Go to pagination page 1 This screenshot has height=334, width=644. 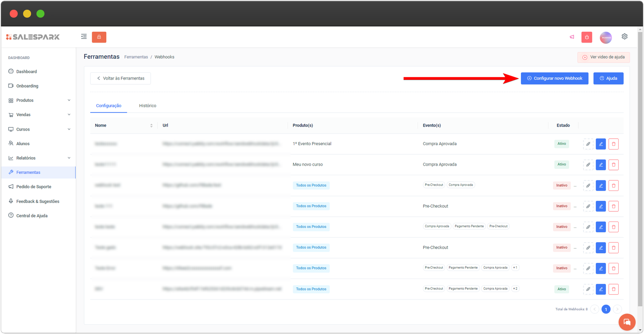(x=606, y=309)
